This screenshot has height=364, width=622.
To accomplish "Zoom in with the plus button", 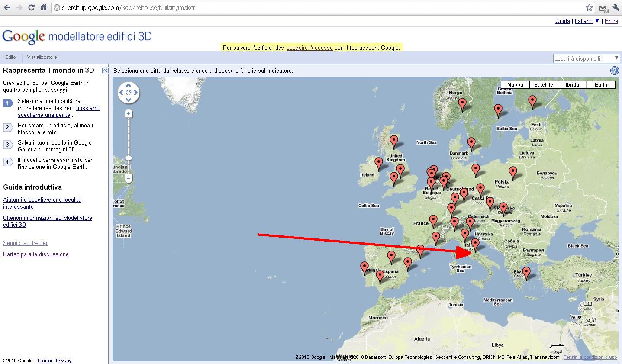I will point(129,113).
